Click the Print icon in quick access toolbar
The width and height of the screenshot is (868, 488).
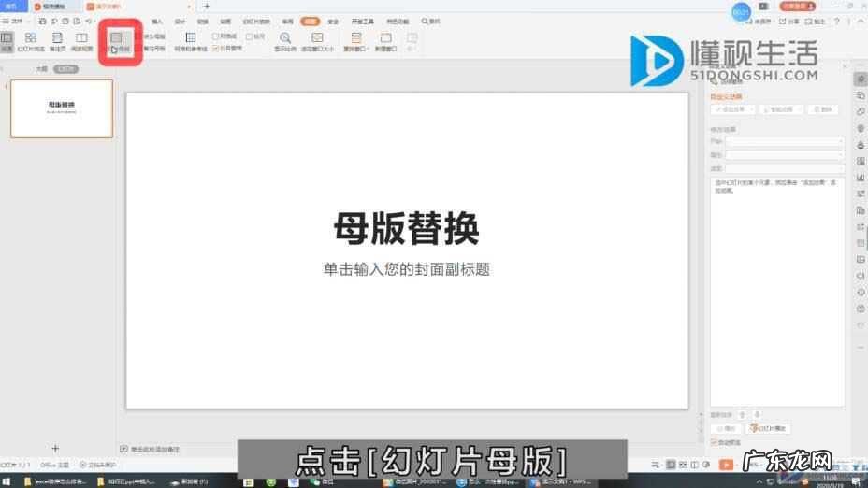[65, 21]
